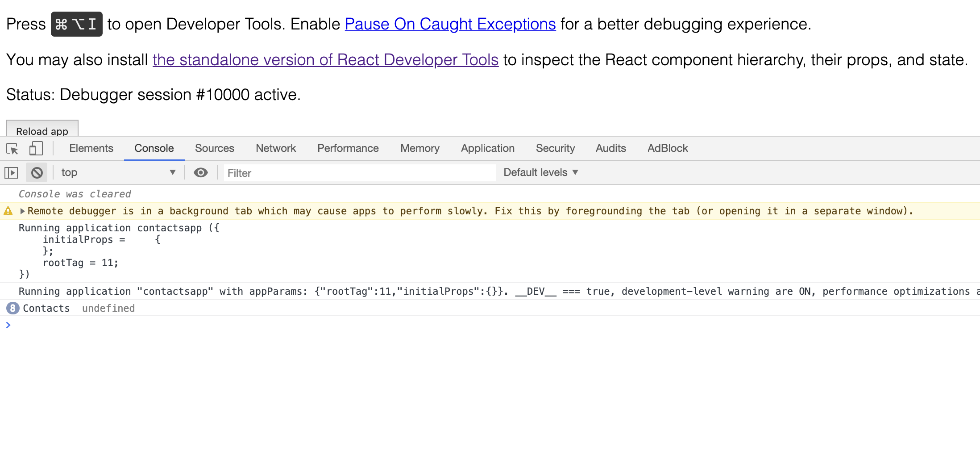Open the Application tab
Screen dimensions: 980x468
click(x=488, y=148)
